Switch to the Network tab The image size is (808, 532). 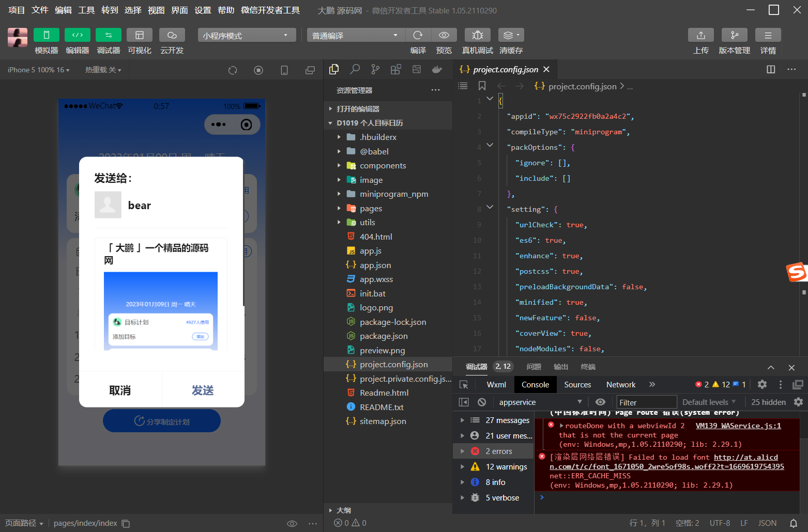click(620, 384)
